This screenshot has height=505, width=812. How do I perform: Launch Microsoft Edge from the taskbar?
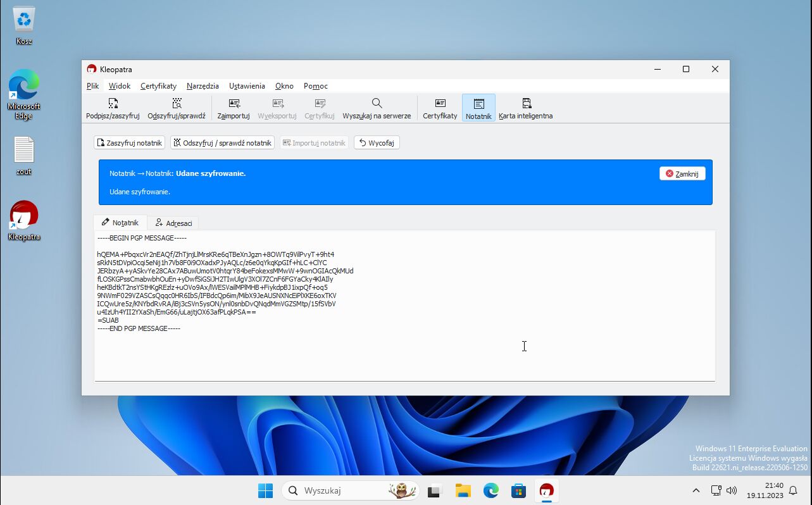(491, 490)
